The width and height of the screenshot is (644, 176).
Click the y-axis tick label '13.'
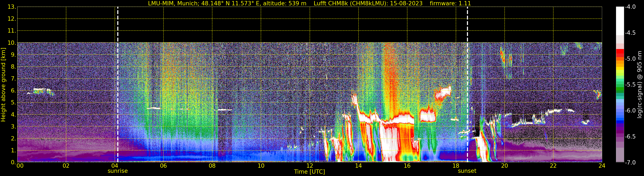(x=12, y=7)
